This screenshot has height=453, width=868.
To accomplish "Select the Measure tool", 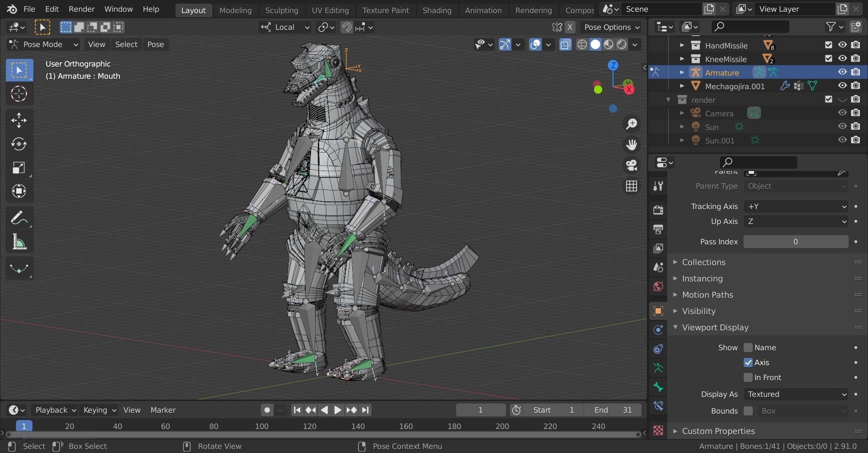I will pos(19,242).
